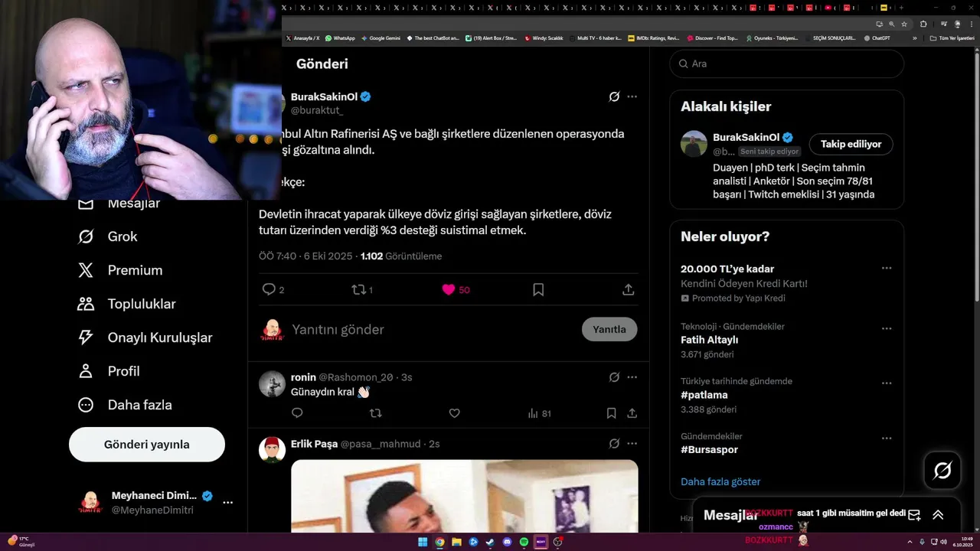Toggle the Takip ediyor follow button
The width and height of the screenshot is (980, 551).
pos(851,144)
